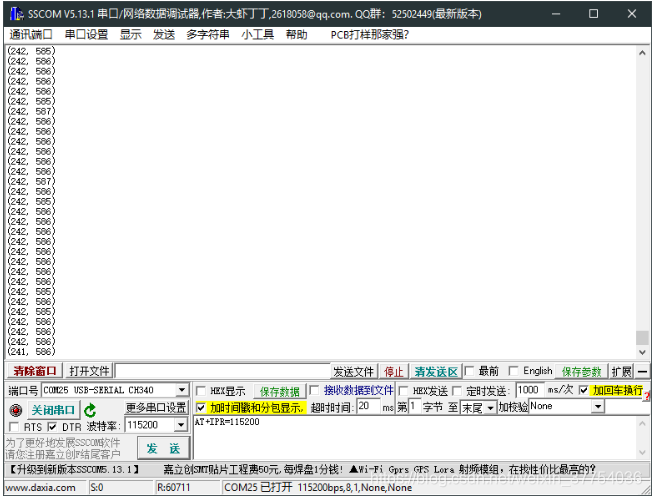Open the 帮助 menu
Image resolution: width=652 pixels, height=497 pixels.
[x=296, y=35]
